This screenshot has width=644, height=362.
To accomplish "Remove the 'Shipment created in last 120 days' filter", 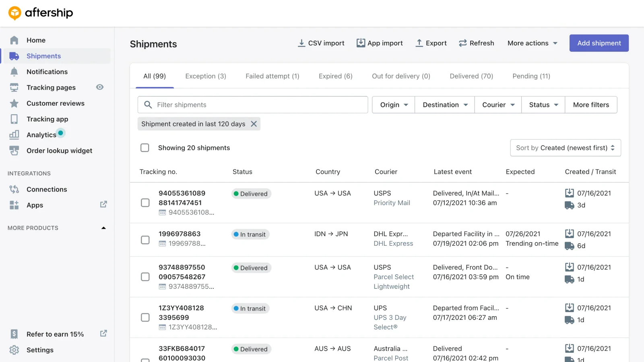I will (254, 124).
